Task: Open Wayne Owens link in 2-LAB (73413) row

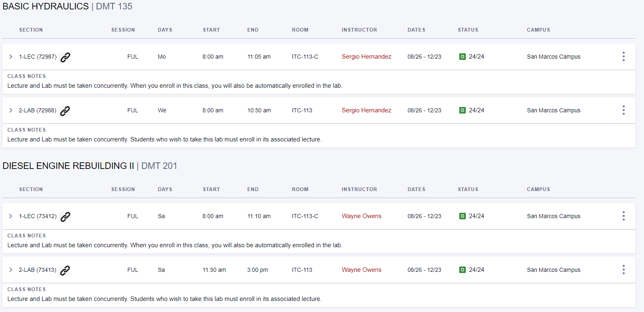Action: [361, 270]
